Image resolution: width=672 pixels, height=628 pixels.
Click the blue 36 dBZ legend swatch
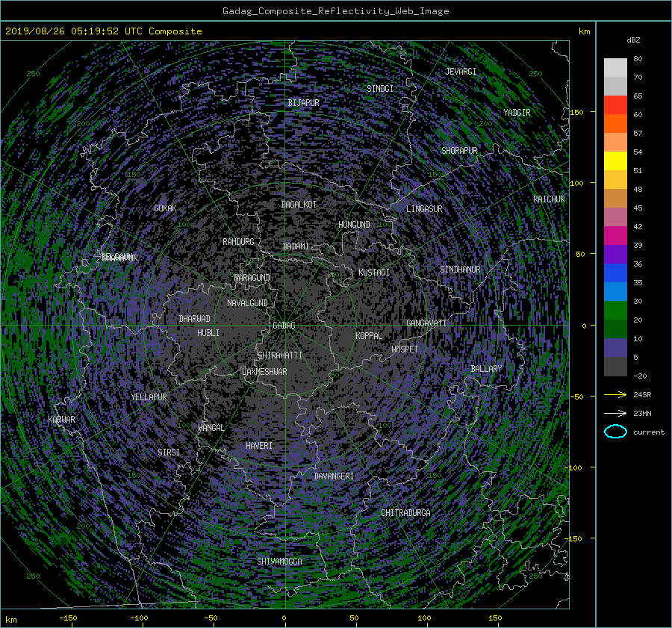[615, 273]
